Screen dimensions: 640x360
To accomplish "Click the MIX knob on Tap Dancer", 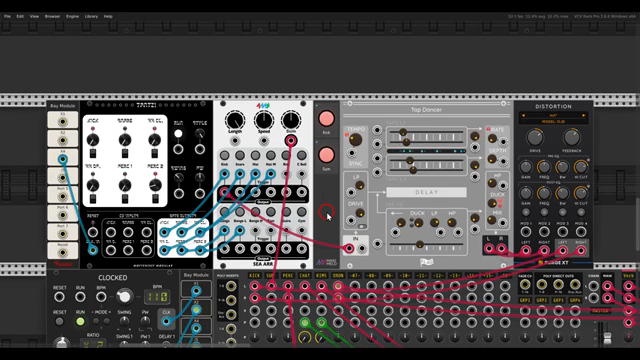I will (x=493, y=220).
